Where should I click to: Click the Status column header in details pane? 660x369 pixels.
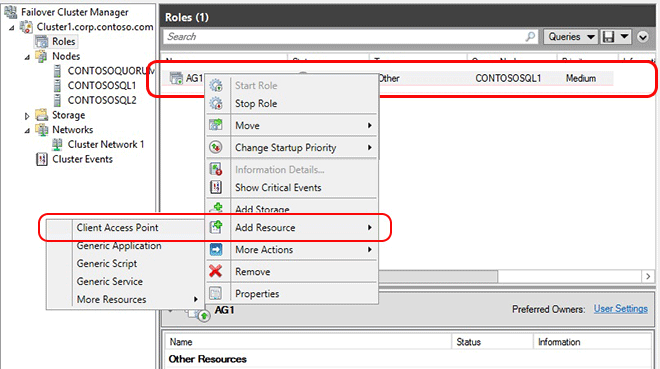click(x=492, y=342)
